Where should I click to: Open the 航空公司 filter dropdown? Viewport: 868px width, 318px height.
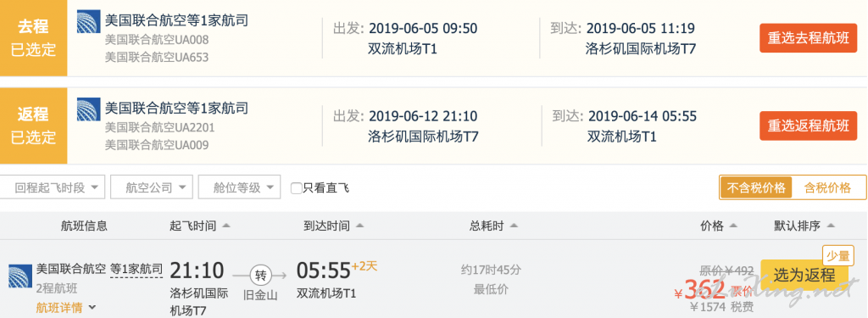tap(152, 187)
